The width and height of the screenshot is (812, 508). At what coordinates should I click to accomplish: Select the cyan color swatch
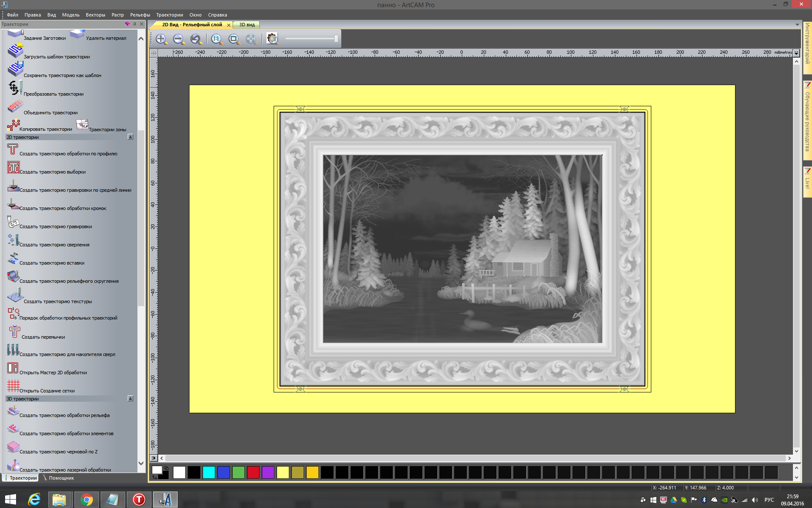tap(208, 472)
